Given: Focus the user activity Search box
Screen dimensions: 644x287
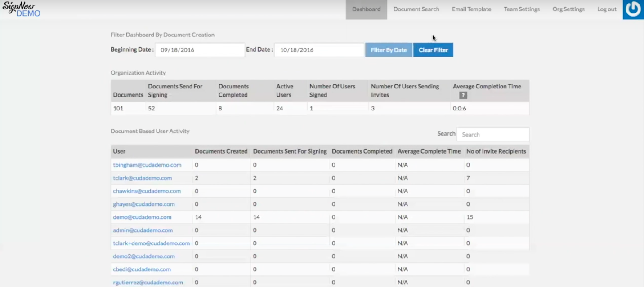Looking at the screenshot, I should click(493, 134).
